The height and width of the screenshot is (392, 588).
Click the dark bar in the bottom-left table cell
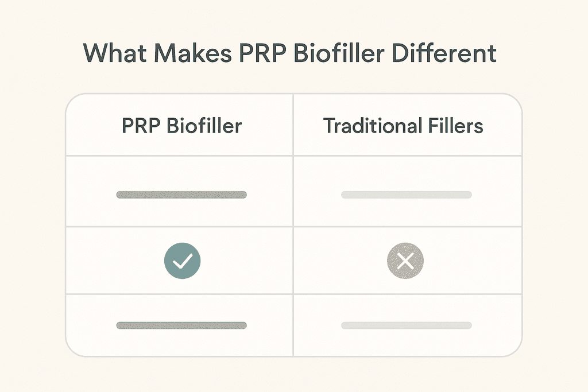tap(181, 325)
